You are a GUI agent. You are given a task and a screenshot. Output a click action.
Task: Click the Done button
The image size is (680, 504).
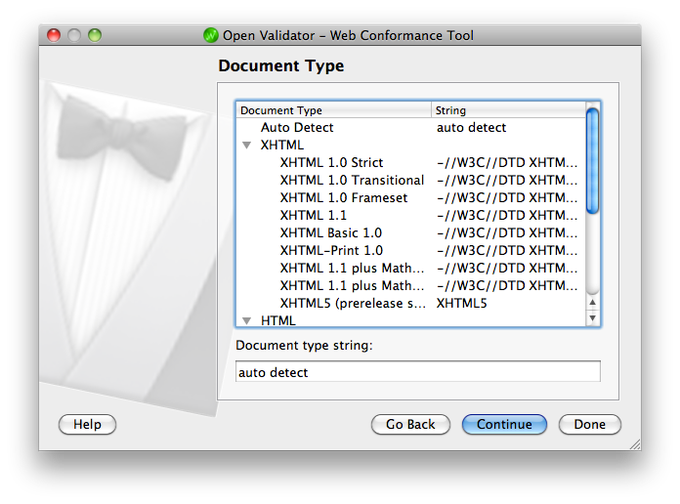pos(590,424)
